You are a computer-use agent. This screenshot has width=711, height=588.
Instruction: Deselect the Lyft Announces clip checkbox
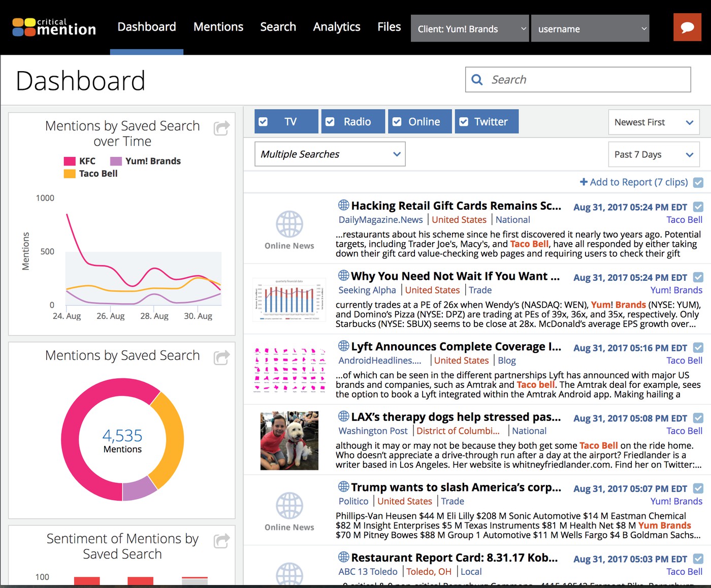click(698, 348)
